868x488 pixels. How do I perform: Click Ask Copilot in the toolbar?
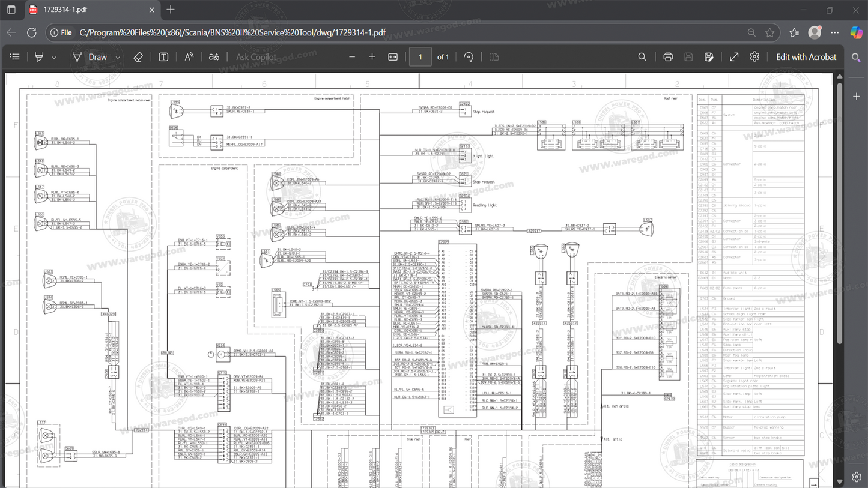click(x=256, y=56)
